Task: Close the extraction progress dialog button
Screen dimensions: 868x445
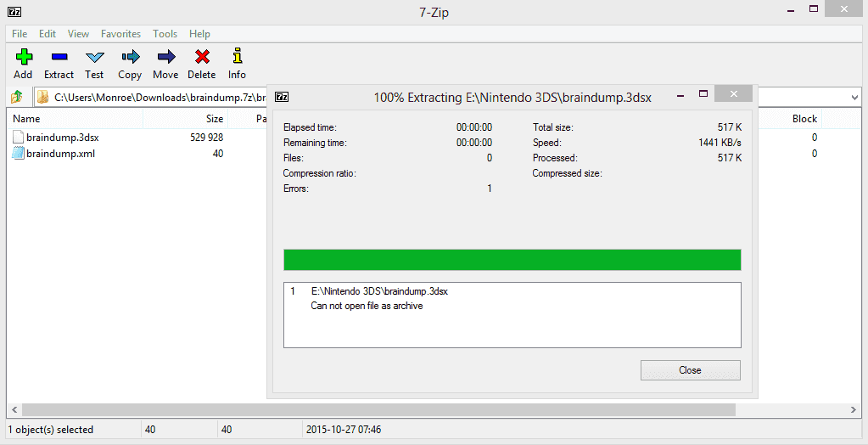Action: (x=691, y=370)
